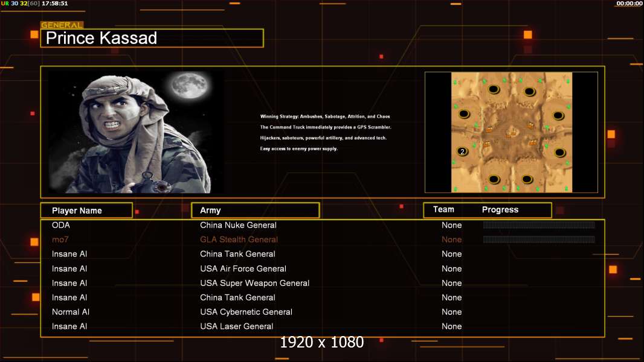Image resolution: width=644 pixels, height=362 pixels.
Task: Click the loading progress bar for ODA
Action: [x=539, y=224]
